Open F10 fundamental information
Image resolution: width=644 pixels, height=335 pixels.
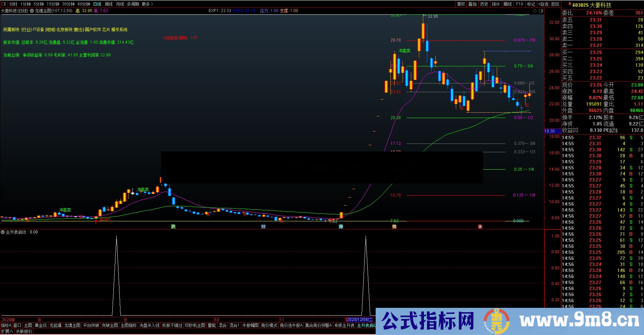(x=520, y=4)
